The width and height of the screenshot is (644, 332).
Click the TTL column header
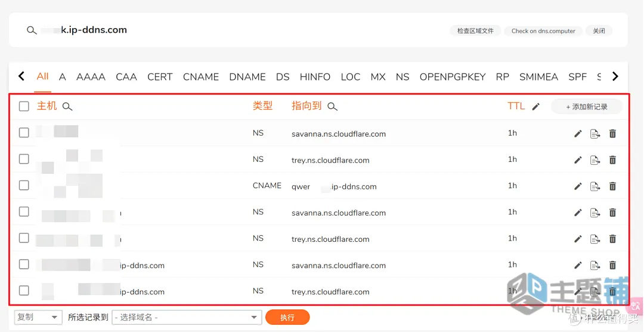516,106
